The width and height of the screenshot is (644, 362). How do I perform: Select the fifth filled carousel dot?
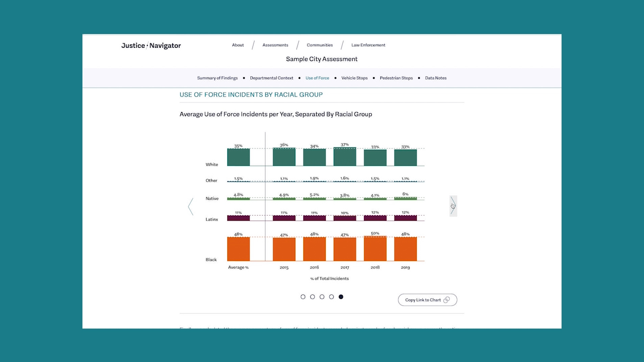[341, 297]
